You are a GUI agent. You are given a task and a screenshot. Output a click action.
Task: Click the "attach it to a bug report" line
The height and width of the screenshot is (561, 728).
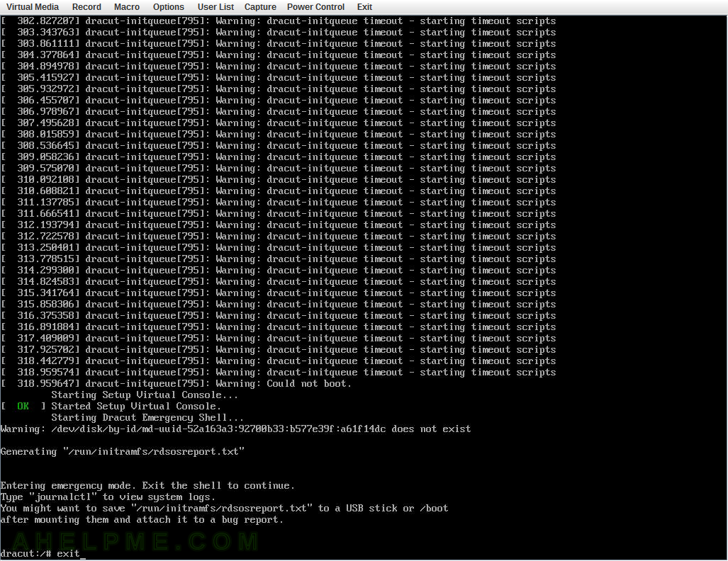(142, 520)
